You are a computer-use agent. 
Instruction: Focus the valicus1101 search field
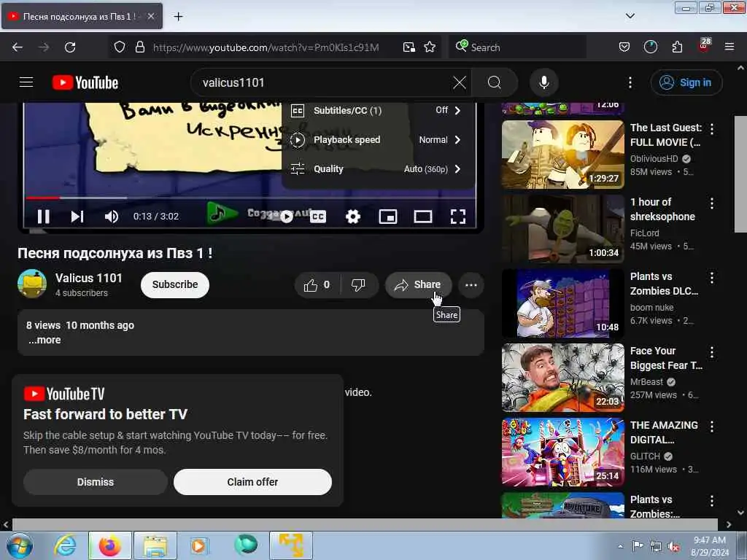tap(324, 82)
